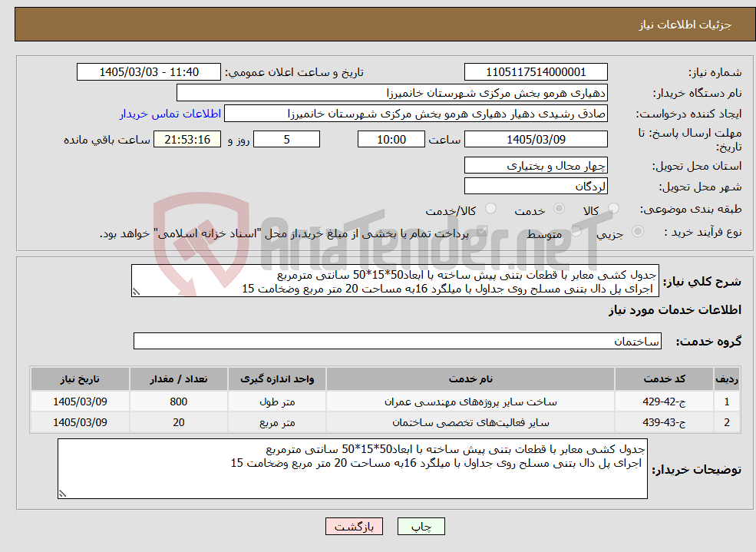Click quantity cell showing 800
This screenshot has height=552, width=756.
tap(178, 402)
